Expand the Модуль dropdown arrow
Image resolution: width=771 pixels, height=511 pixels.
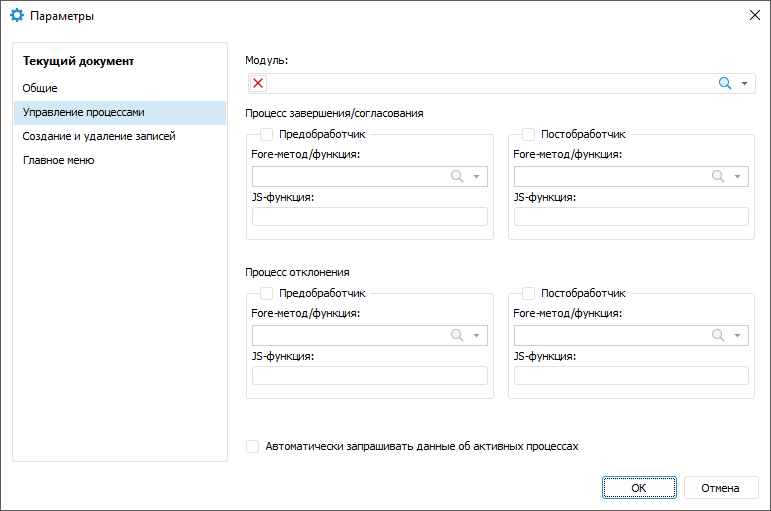click(x=745, y=84)
